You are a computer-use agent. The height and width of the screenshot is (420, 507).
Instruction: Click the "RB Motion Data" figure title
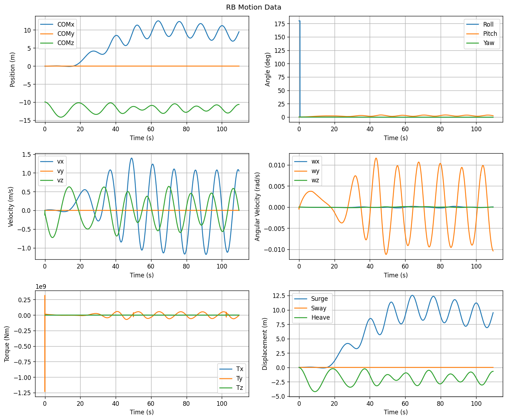253,7
